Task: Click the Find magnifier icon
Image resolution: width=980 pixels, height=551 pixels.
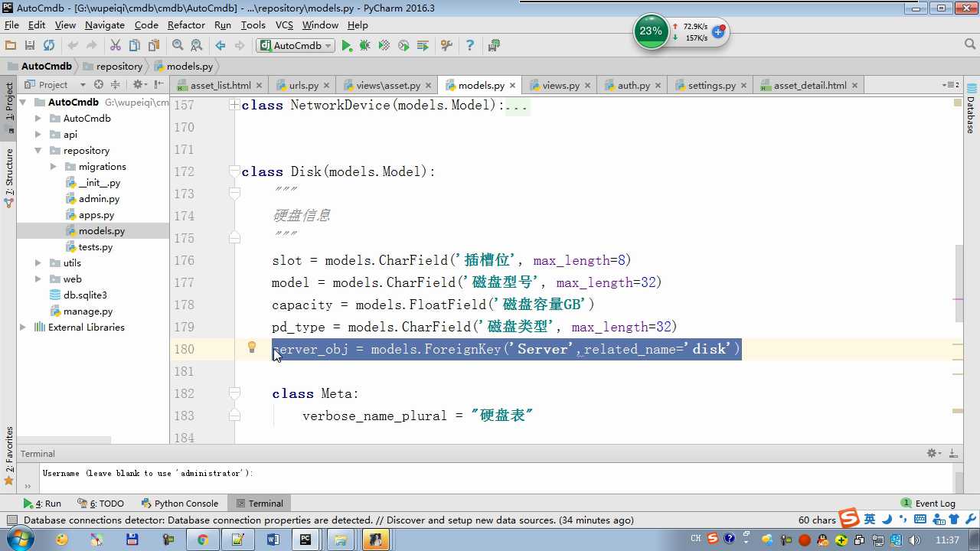Action: click(x=178, y=46)
